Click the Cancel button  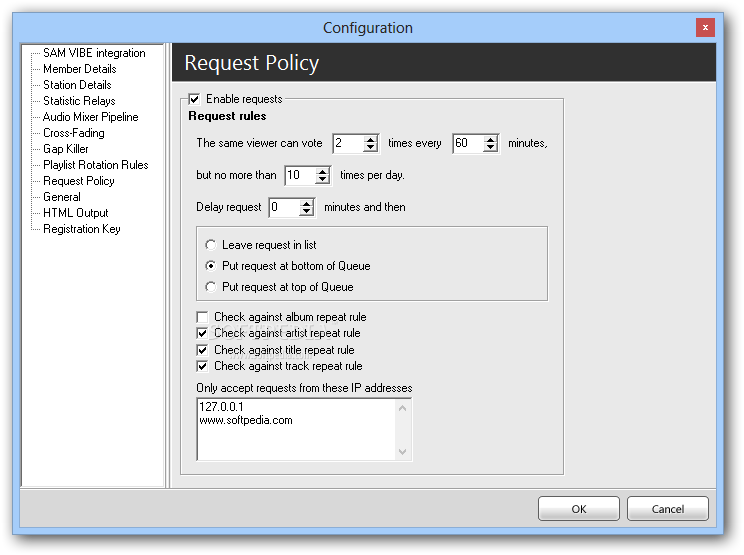point(668,509)
